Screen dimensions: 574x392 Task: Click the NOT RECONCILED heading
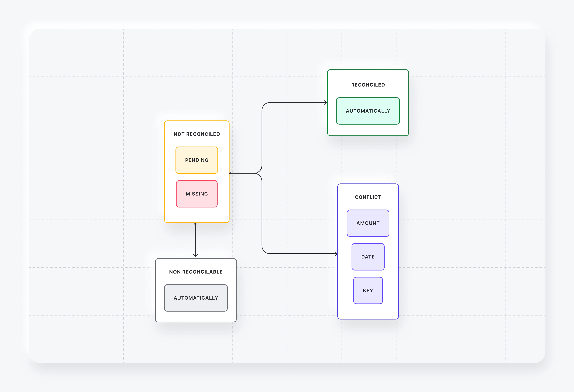197,134
